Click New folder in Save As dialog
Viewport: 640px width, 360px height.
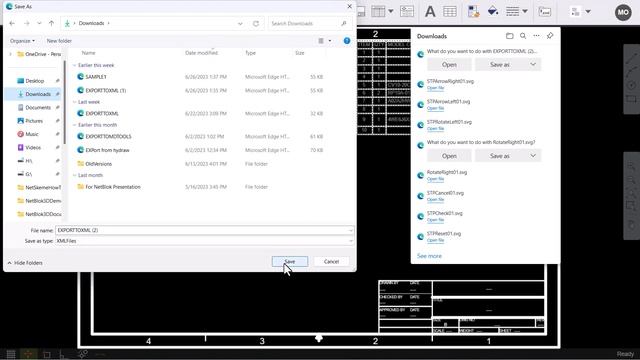point(59,41)
